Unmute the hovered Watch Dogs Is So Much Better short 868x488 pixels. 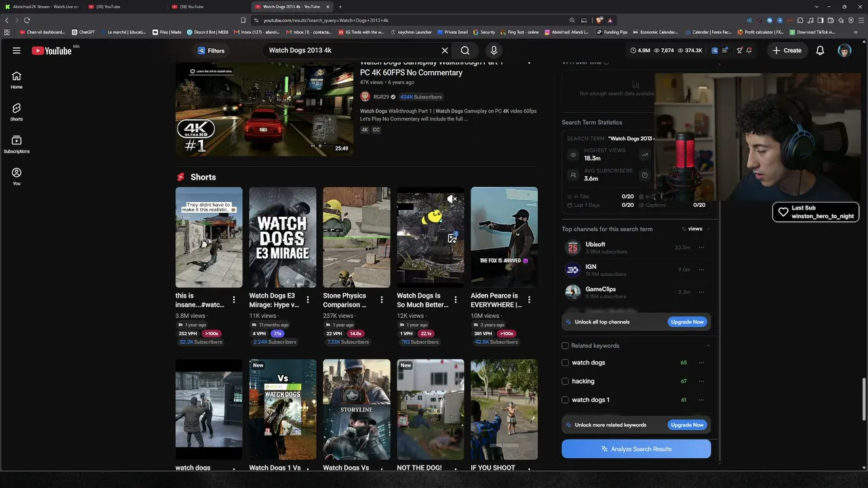click(452, 199)
